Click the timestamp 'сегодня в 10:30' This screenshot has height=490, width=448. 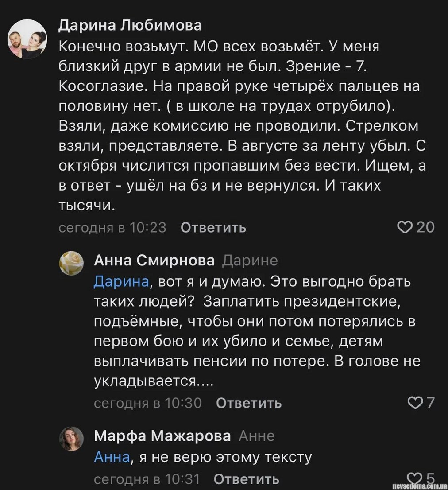[148, 403]
